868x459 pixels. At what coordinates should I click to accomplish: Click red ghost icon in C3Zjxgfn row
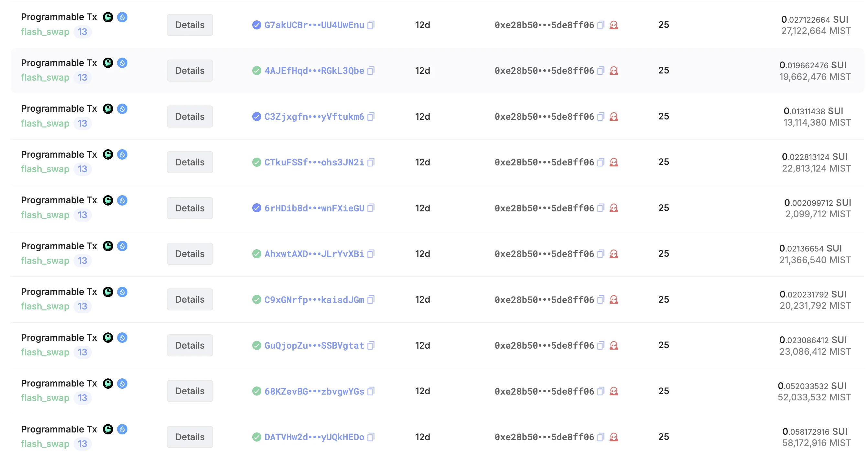click(x=613, y=117)
